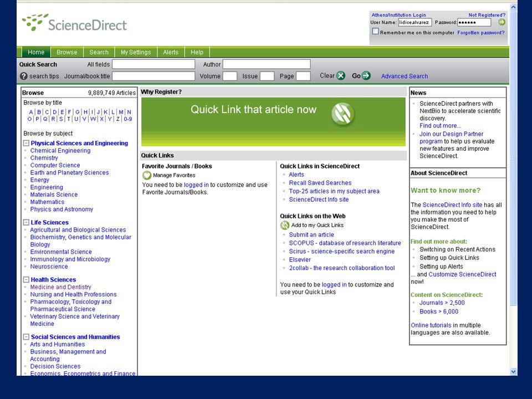This screenshot has height=399, width=532.
Task: Open the Mathematics subject link
Action: click(47, 202)
